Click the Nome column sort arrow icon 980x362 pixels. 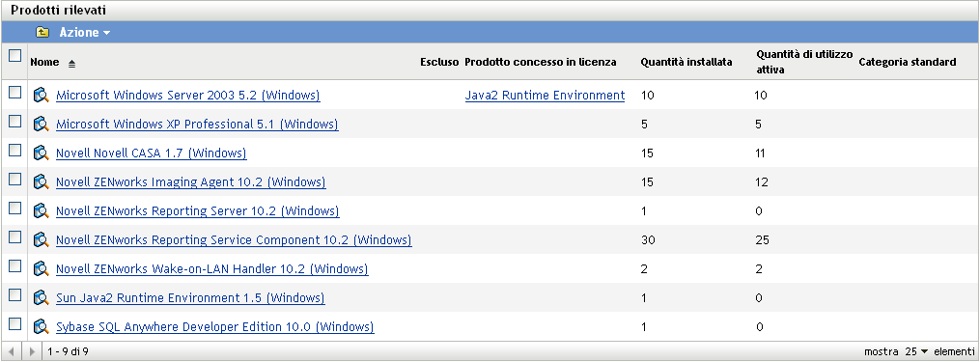tap(71, 63)
